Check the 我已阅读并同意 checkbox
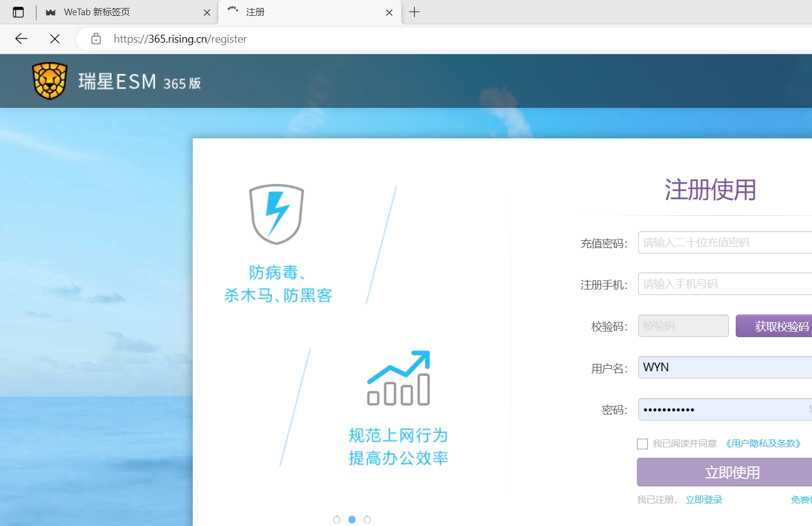 [x=642, y=444]
